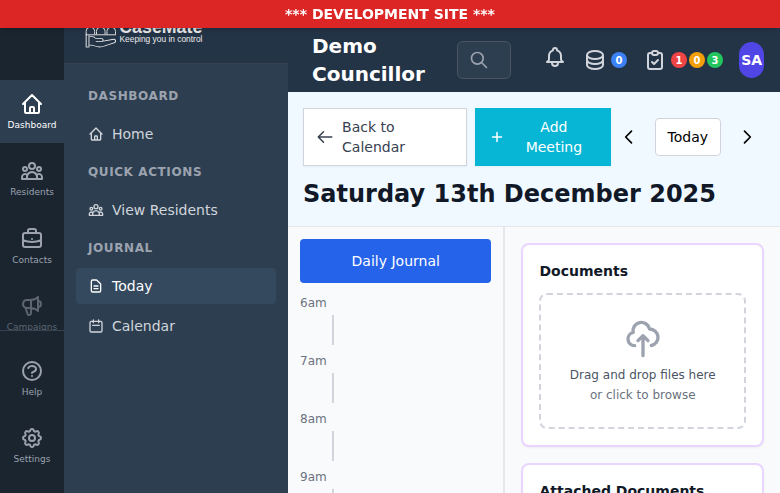Open the tasks clipboard icon

click(x=655, y=60)
